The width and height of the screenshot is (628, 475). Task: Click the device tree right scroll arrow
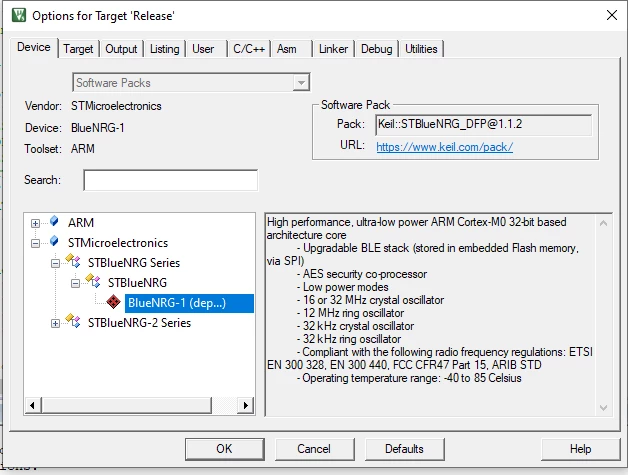pyautogui.click(x=245, y=405)
